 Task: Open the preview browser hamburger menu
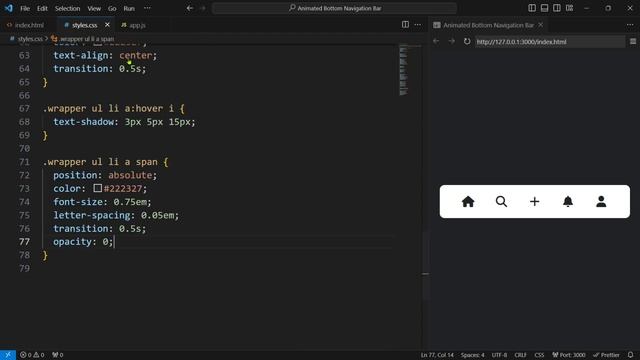click(x=633, y=41)
